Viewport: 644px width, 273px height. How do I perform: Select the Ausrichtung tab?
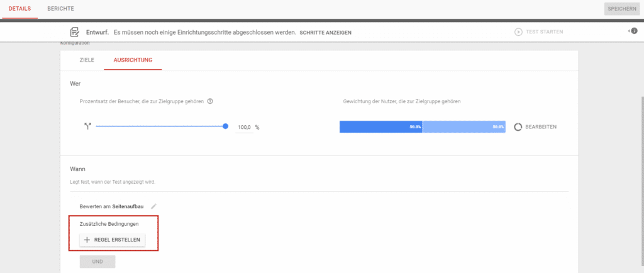click(132, 60)
